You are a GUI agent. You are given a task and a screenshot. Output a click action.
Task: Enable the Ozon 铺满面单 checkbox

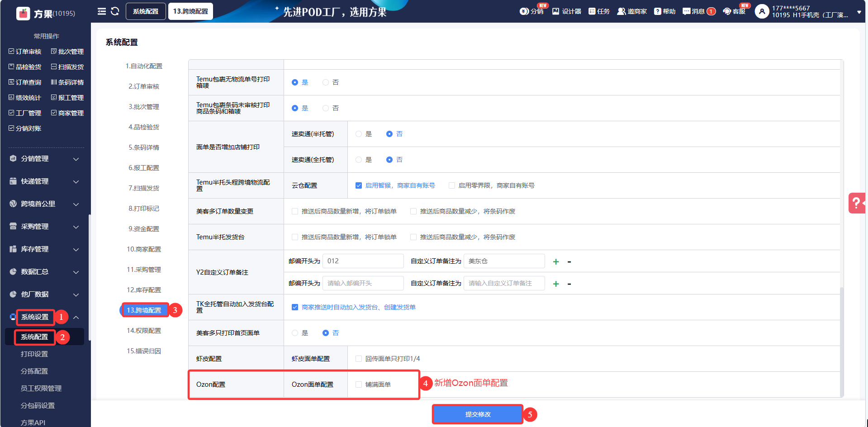tap(359, 384)
